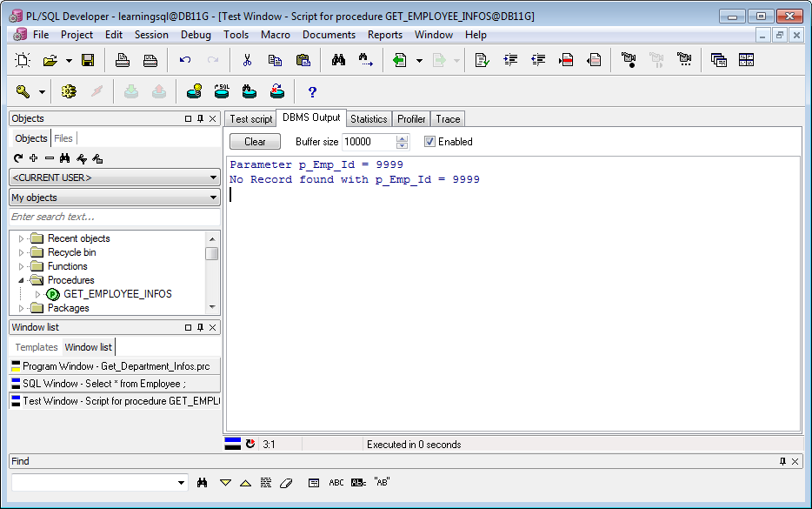Click the Copy icon in toolbar
This screenshot has height=509, width=812.
click(275, 60)
